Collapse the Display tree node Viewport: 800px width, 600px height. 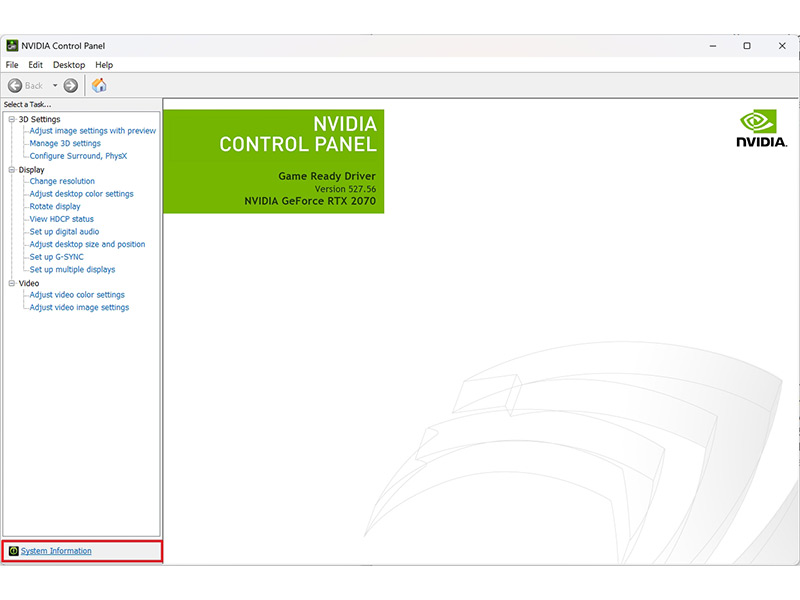(x=12, y=170)
